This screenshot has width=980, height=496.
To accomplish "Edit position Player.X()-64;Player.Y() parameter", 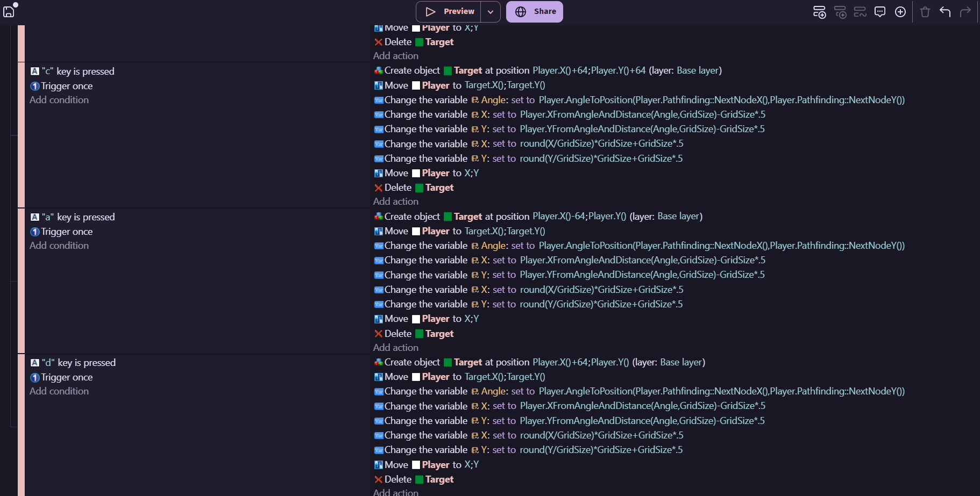I will coord(579,217).
